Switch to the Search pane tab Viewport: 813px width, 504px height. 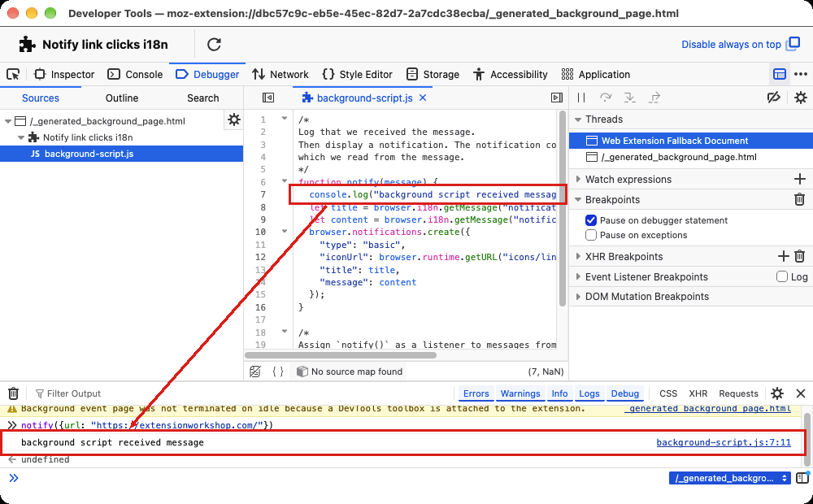(x=202, y=98)
